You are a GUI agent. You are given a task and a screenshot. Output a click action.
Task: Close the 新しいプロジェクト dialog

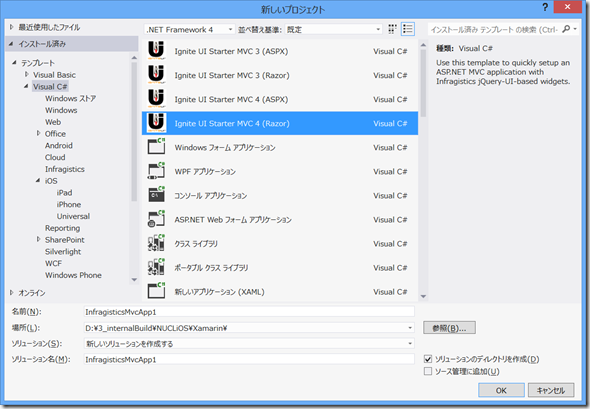(x=567, y=7)
